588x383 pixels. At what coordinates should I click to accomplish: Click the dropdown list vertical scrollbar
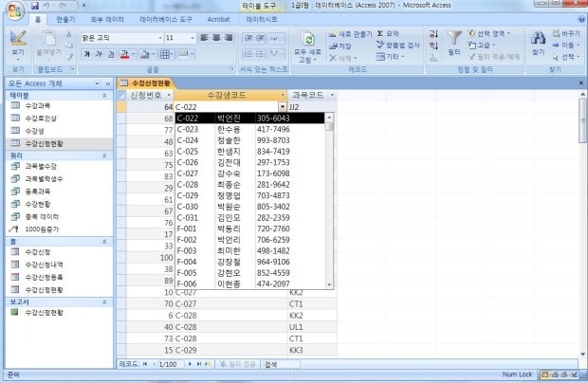click(x=328, y=199)
